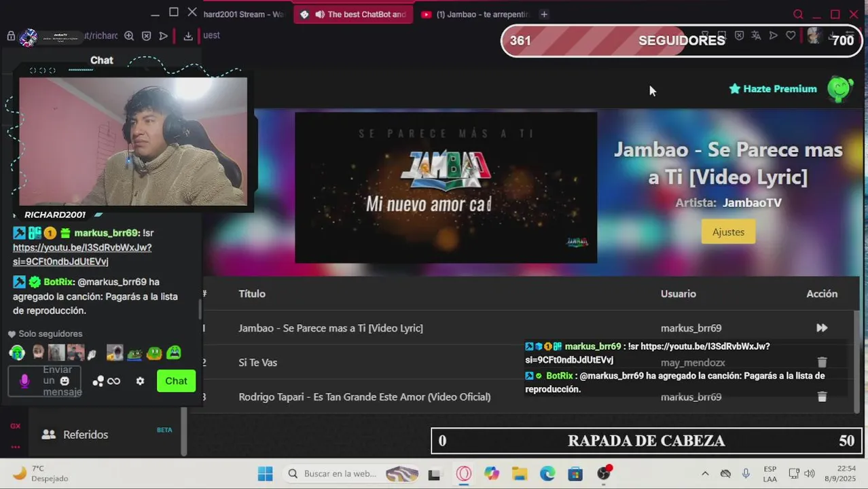Open Opera browser from taskbar
Image resolution: width=868 pixels, height=489 pixels.
click(464, 473)
